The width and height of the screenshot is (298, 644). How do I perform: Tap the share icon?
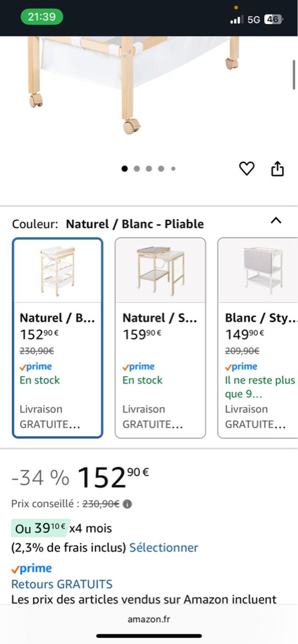tap(277, 169)
